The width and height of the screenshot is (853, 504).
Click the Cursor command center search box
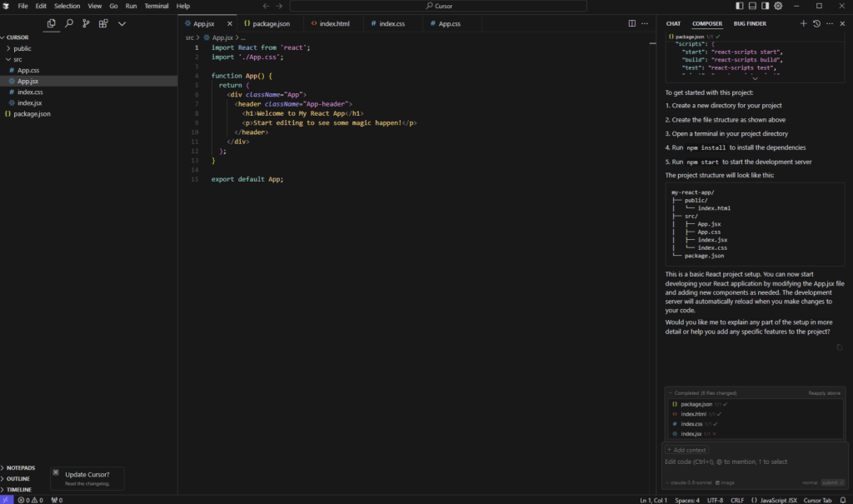coord(438,6)
